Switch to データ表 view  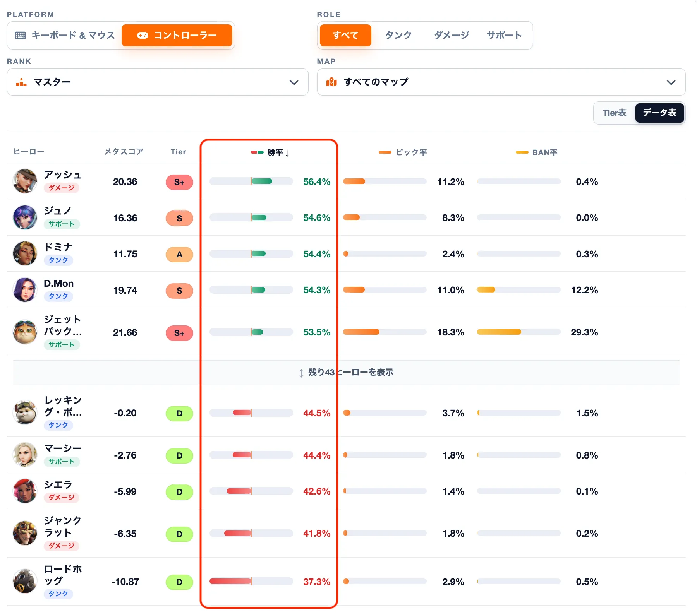click(659, 113)
